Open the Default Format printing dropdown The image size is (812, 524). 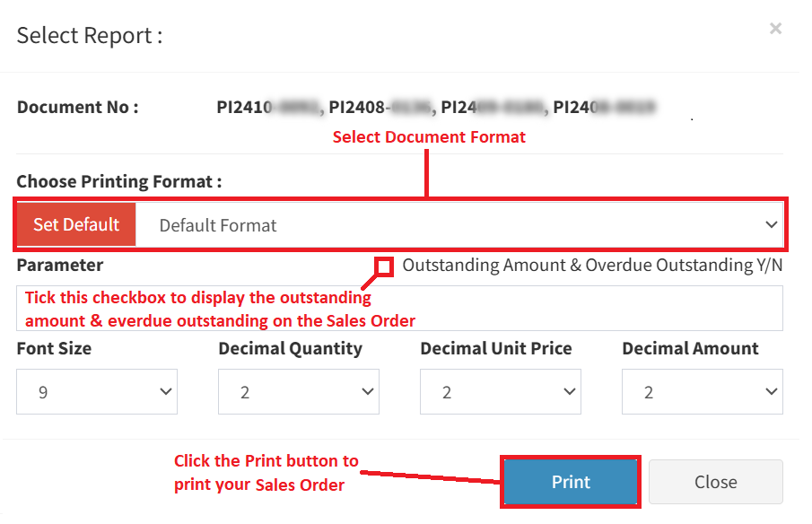coord(459,225)
